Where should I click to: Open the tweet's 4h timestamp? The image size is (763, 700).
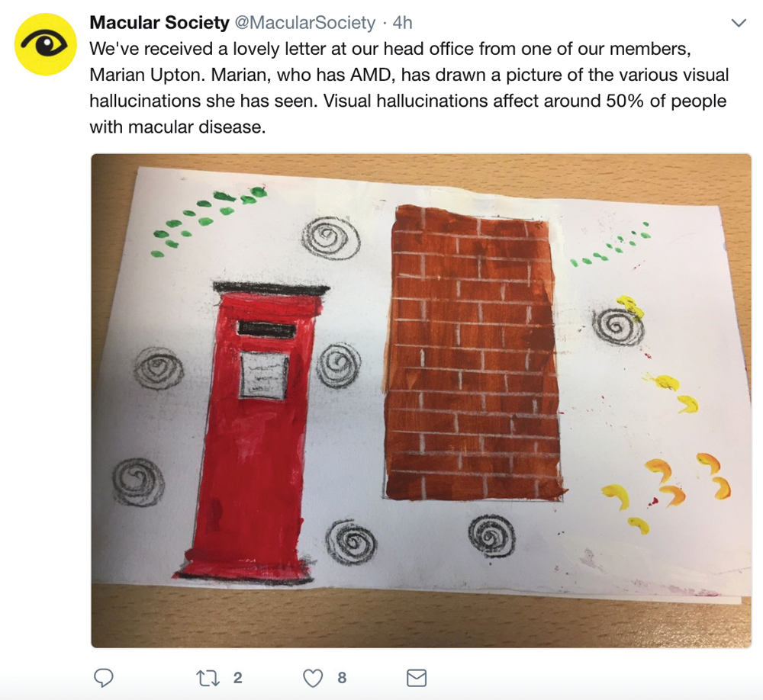tap(402, 22)
